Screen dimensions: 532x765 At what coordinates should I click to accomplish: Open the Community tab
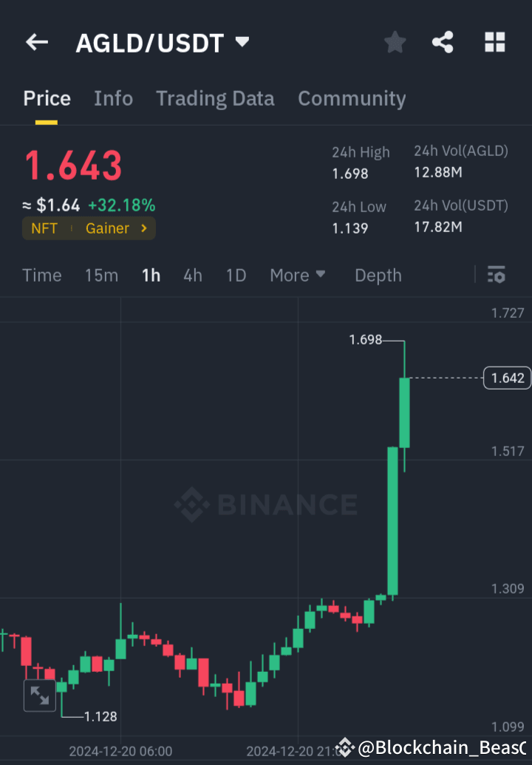(352, 98)
